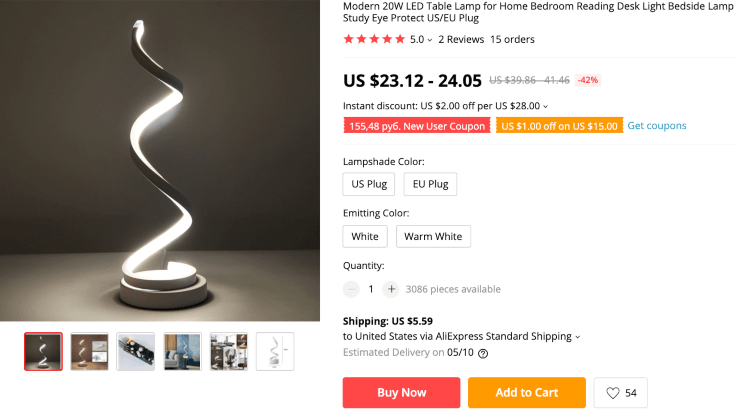Click the five-star rating icons
The height and width of the screenshot is (411, 750).
coord(373,39)
